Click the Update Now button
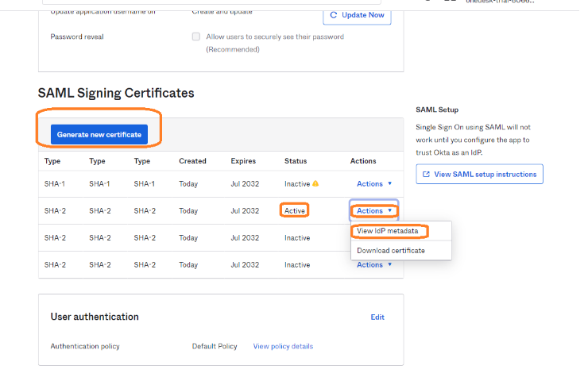This screenshot has height=377, width=588. point(357,15)
